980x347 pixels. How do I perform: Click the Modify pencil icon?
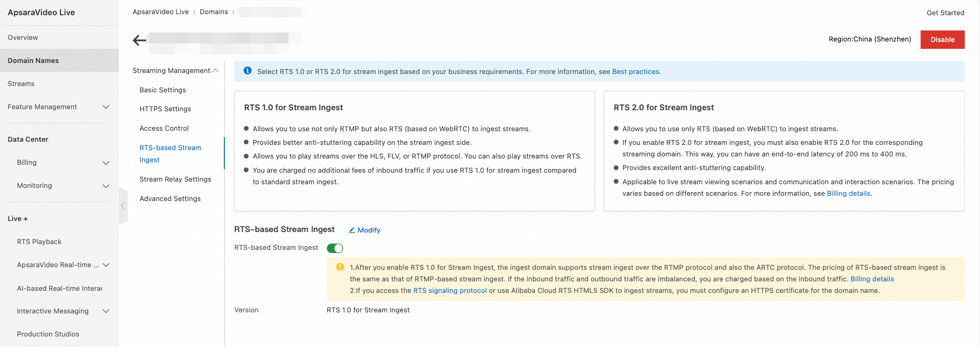pos(352,230)
